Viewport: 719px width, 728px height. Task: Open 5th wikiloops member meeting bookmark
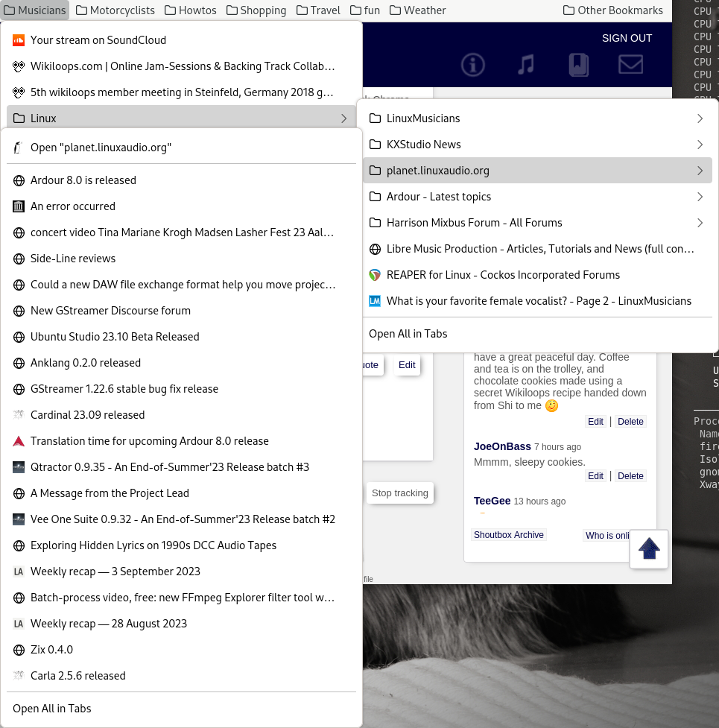point(182,92)
